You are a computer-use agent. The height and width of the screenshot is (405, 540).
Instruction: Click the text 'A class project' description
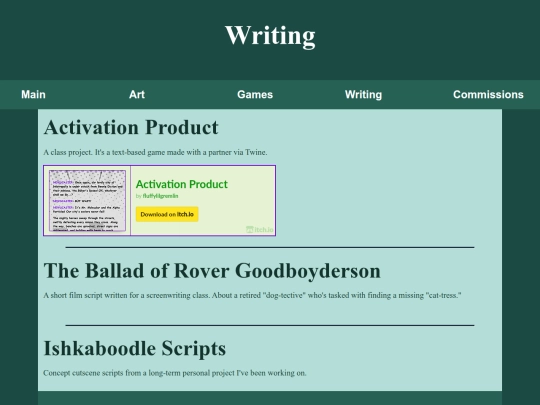point(155,152)
